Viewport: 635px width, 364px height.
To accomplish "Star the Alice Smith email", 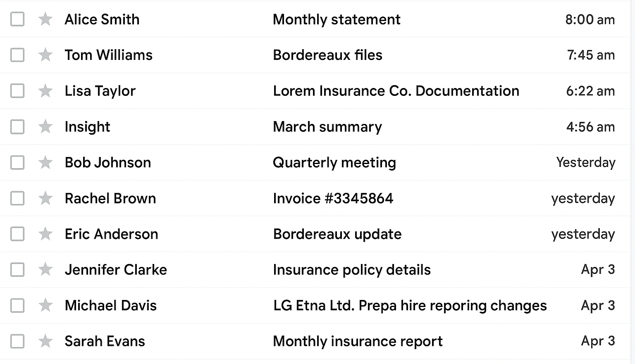I will (45, 19).
